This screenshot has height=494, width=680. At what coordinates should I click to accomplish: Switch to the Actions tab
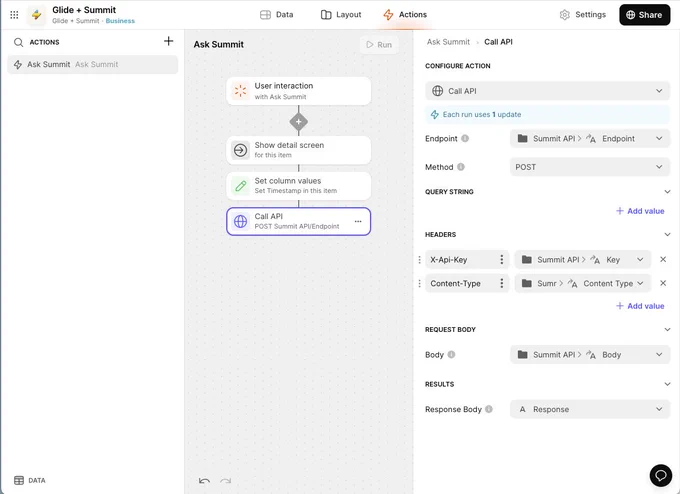405,15
